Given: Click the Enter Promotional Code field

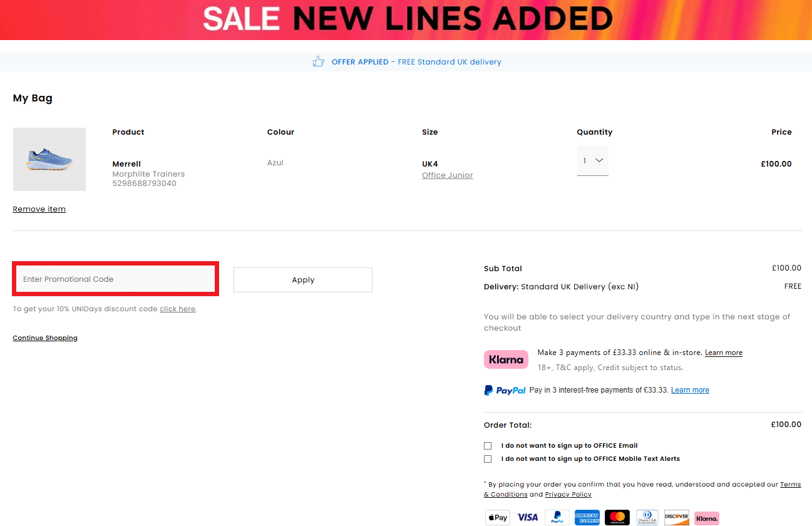Looking at the screenshot, I should coord(115,279).
